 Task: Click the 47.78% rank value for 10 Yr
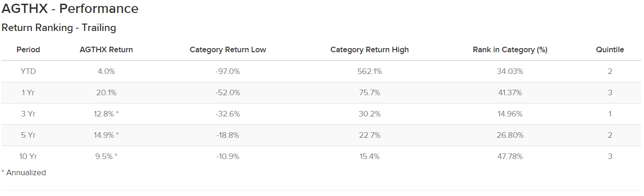tap(510, 156)
